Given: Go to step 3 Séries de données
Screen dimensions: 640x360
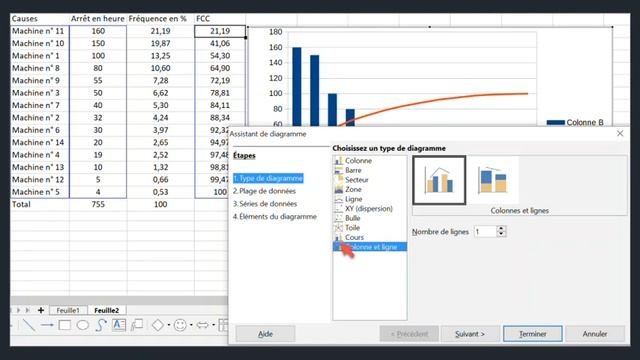Looking at the screenshot, I should coord(265,204).
